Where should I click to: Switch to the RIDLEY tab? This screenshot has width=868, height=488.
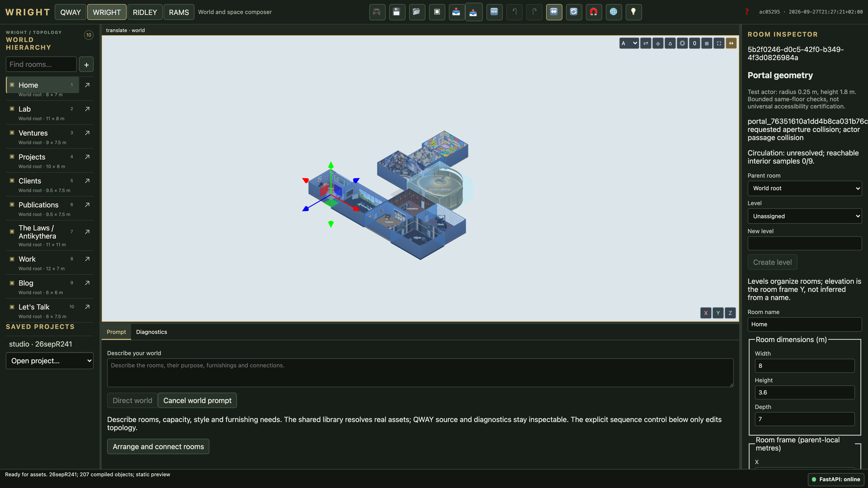pos(145,12)
